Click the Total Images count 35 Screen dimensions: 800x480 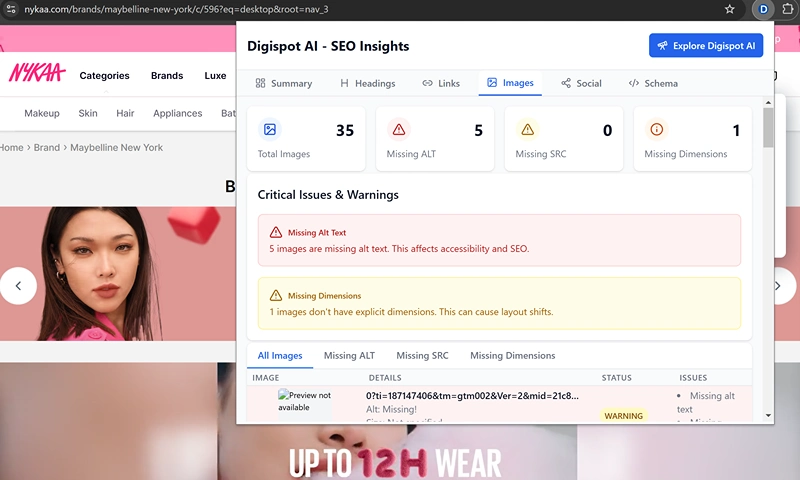tap(345, 131)
